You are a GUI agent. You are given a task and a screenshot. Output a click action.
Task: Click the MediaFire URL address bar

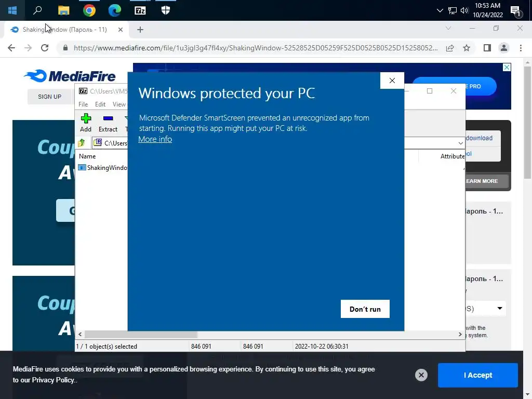(x=256, y=48)
